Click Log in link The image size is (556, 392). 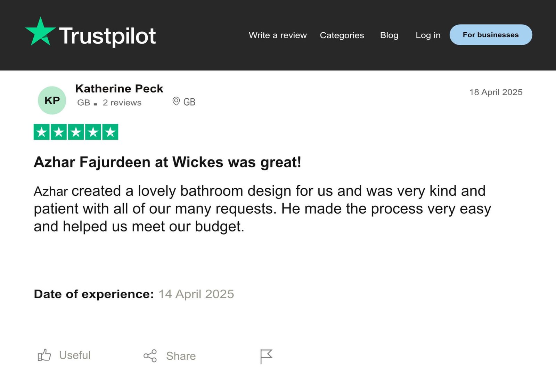click(x=428, y=35)
